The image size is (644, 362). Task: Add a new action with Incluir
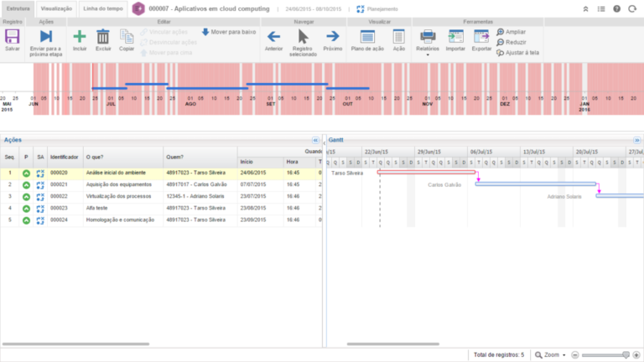80,37
